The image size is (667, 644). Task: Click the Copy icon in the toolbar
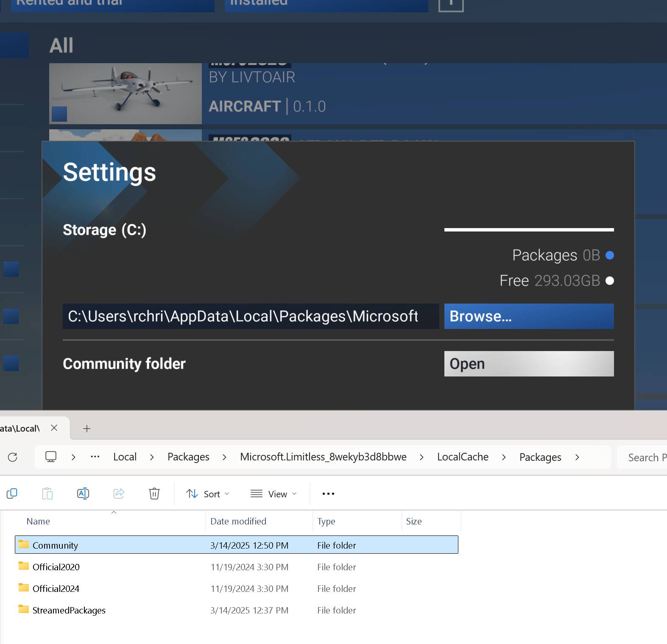(12, 493)
